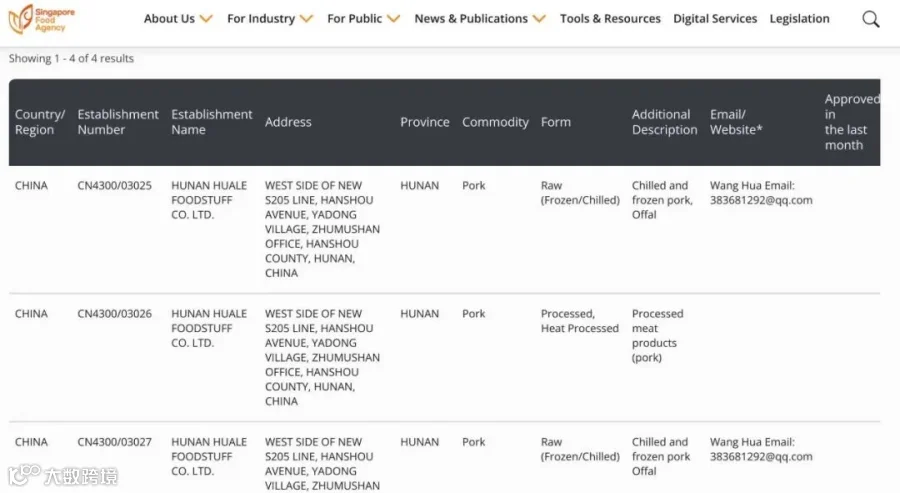Click HUNAN province in the CN4300/03026 row

[x=420, y=313]
